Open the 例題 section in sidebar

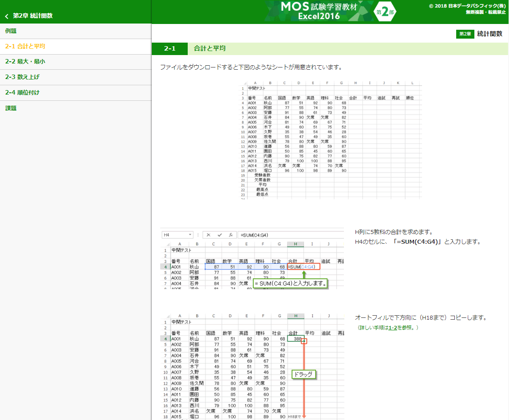click(11, 31)
